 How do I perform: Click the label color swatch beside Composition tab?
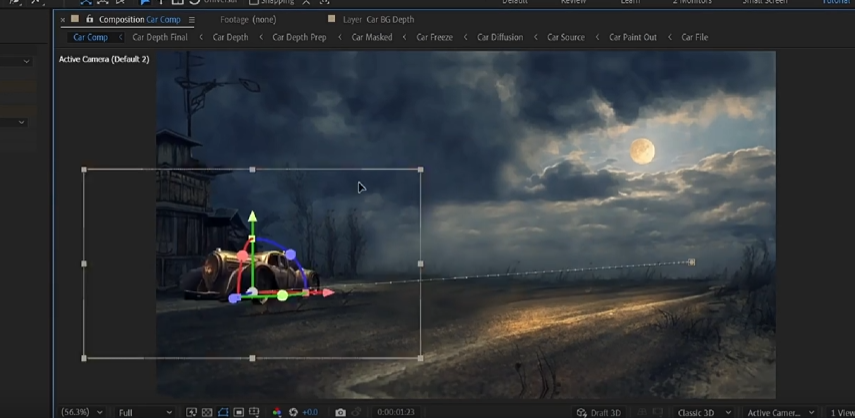click(75, 19)
